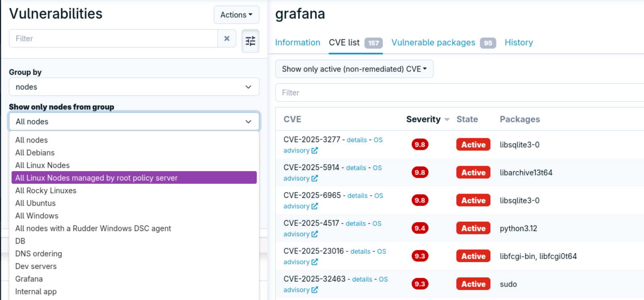This screenshot has width=644, height=300.
Task: Switch to the Information tab for grafana
Action: click(x=297, y=42)
